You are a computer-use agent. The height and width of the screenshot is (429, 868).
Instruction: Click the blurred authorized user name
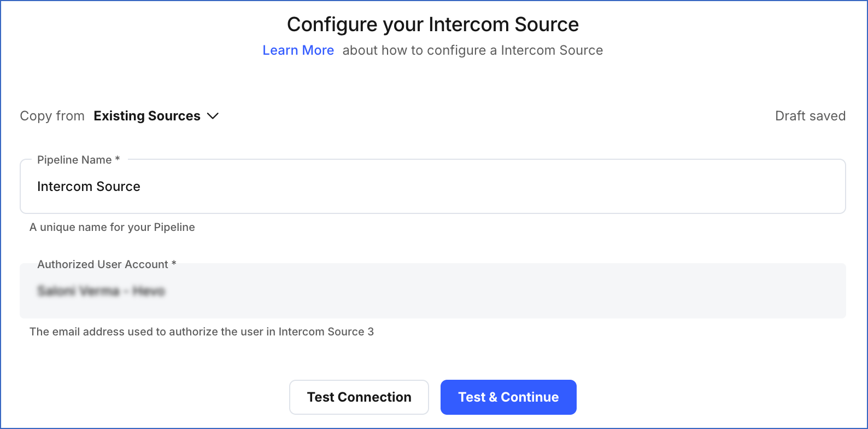[102, 291]
